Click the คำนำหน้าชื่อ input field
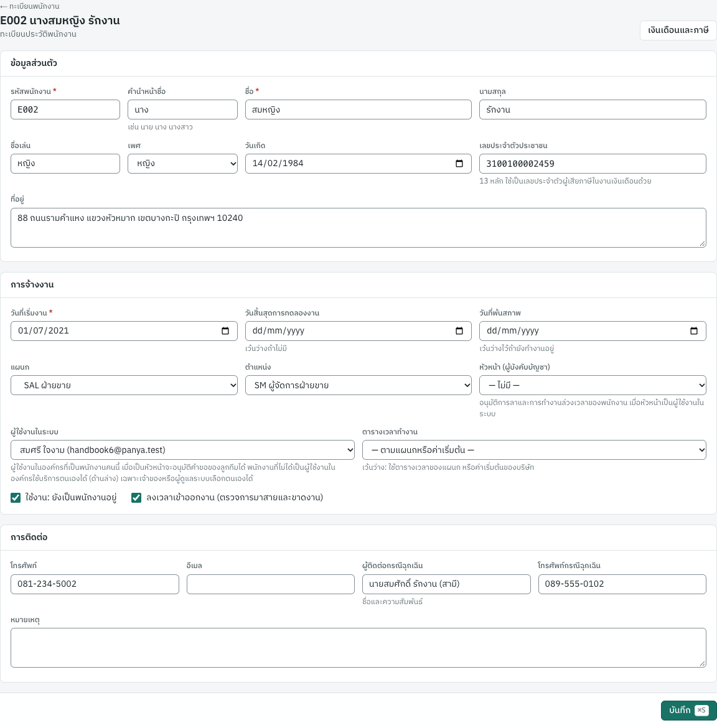This screenshot has height=728, width=717. pyautogui.click(x=182, y=110)
